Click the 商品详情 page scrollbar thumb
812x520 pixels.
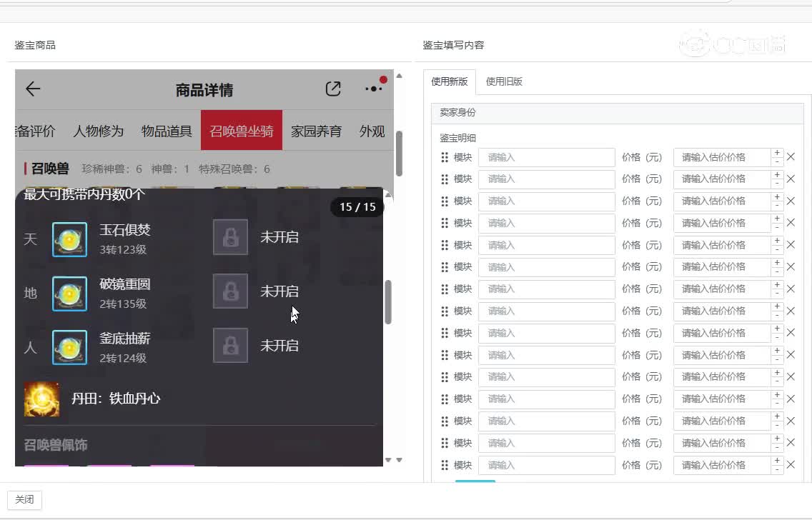pos(399,154)
